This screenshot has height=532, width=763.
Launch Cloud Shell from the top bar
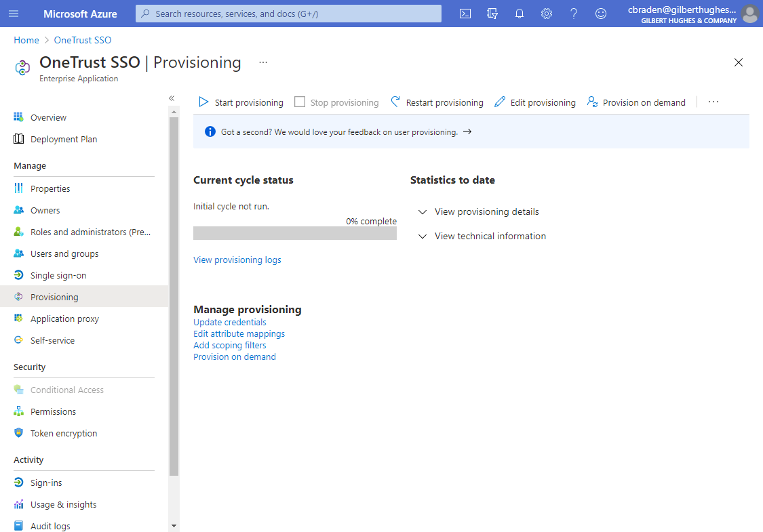click(465, 14)
